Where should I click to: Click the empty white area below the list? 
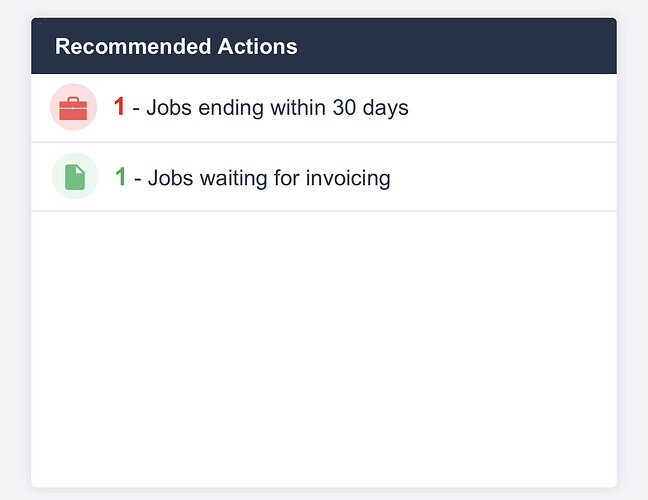point(324,349)
